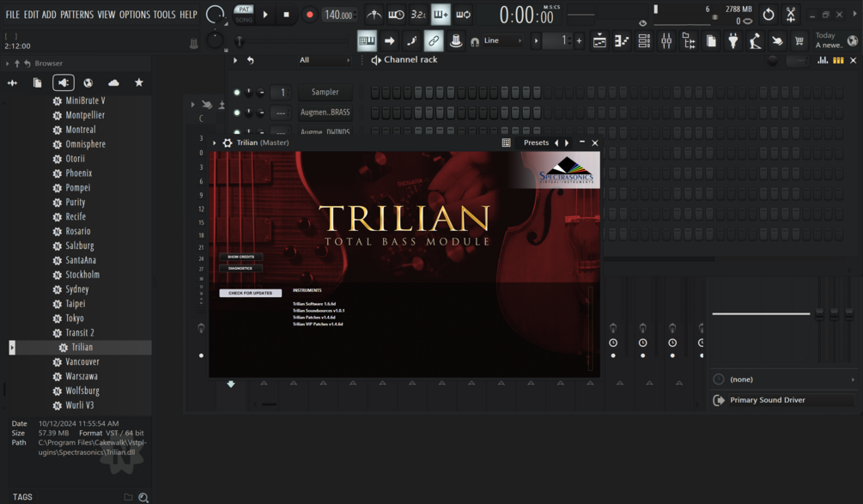Click the undo history circular arrow icon
863x504 pixels.
(x=769, y=15)
